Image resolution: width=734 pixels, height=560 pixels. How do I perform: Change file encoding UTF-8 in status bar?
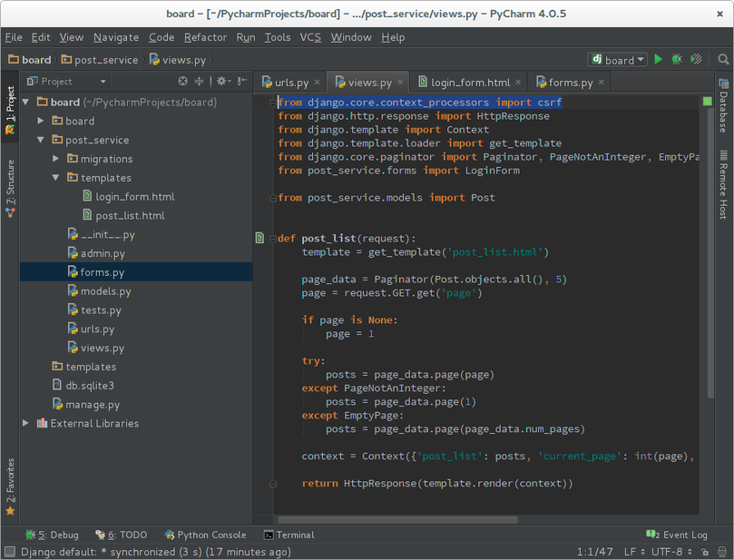click(671, 552)
